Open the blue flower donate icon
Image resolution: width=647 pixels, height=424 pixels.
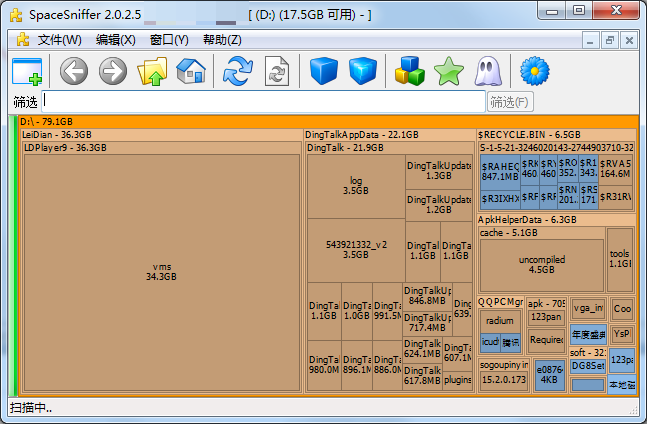tap(535, 71)
